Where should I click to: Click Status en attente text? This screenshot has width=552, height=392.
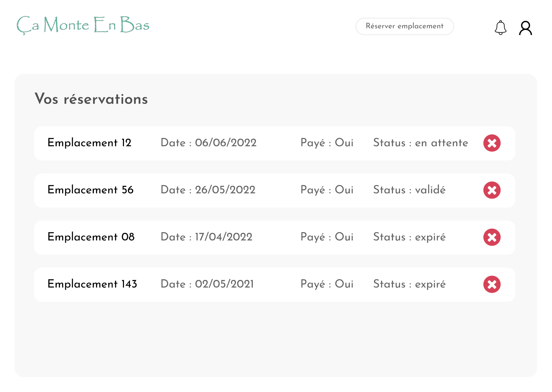(420, 143)
